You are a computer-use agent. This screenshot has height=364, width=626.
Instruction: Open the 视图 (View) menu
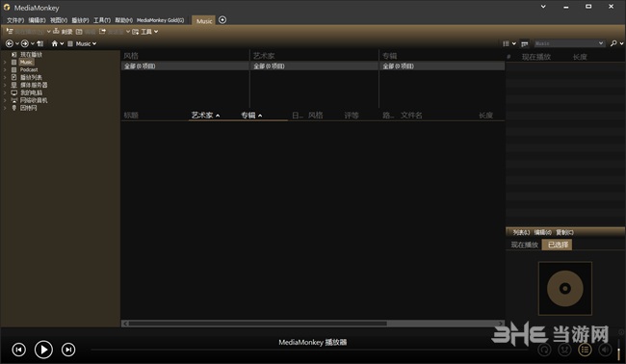[59, 20]
